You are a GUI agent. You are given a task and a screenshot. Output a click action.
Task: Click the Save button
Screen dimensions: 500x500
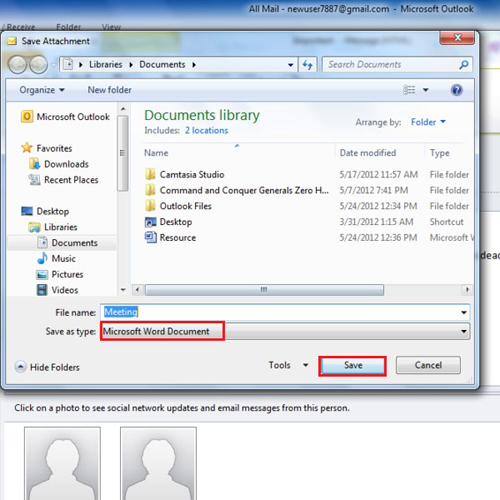coord(353,366)
